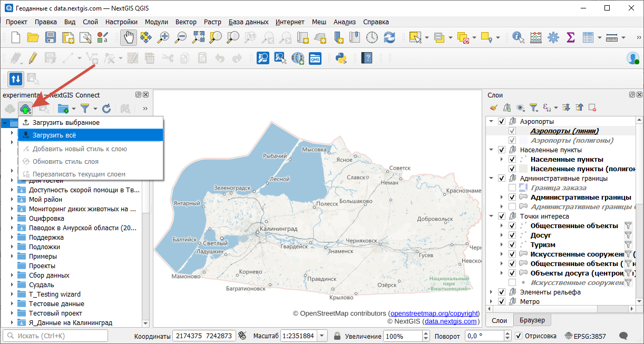
Task: Click the Open Layer Styling brush icon in Слои panel
Action: pyautogui.click(x=493, y=107)
